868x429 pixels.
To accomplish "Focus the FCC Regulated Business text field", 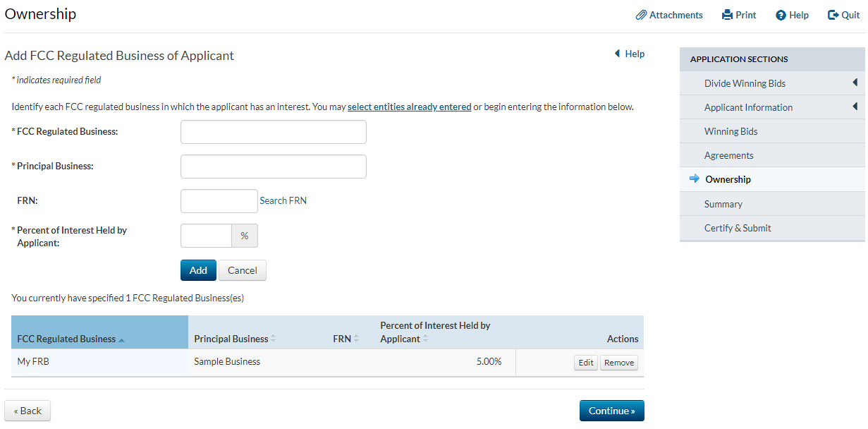I will click(x=273, y=132).
